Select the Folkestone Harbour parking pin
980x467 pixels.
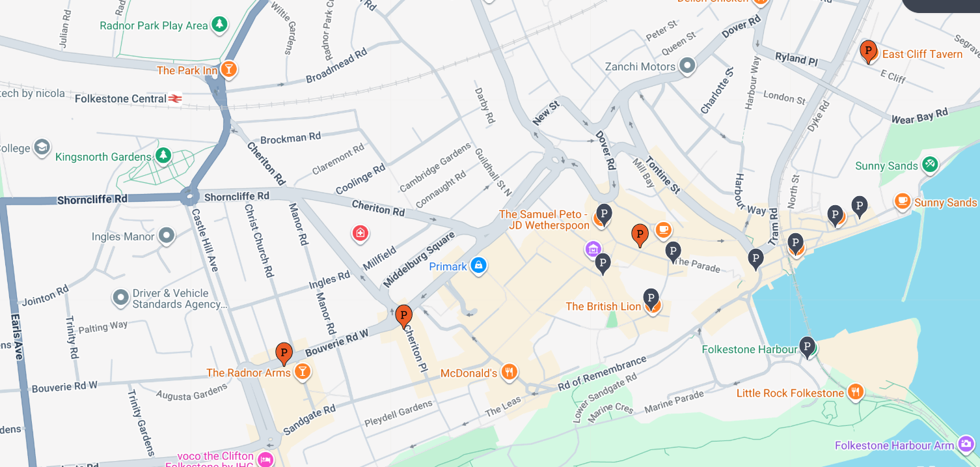pos(808,347)
